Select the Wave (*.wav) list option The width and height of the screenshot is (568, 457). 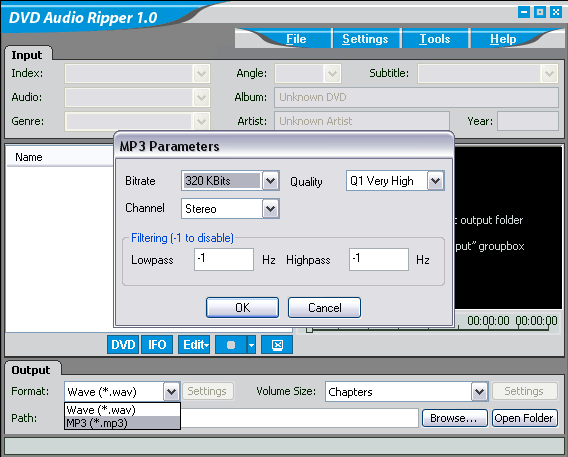[122, 410]
